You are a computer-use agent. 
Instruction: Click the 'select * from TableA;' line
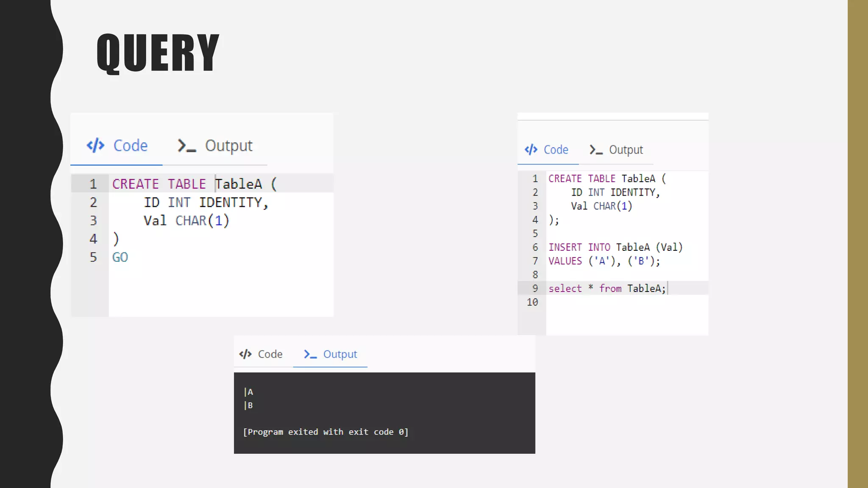(x=607, y=288)
